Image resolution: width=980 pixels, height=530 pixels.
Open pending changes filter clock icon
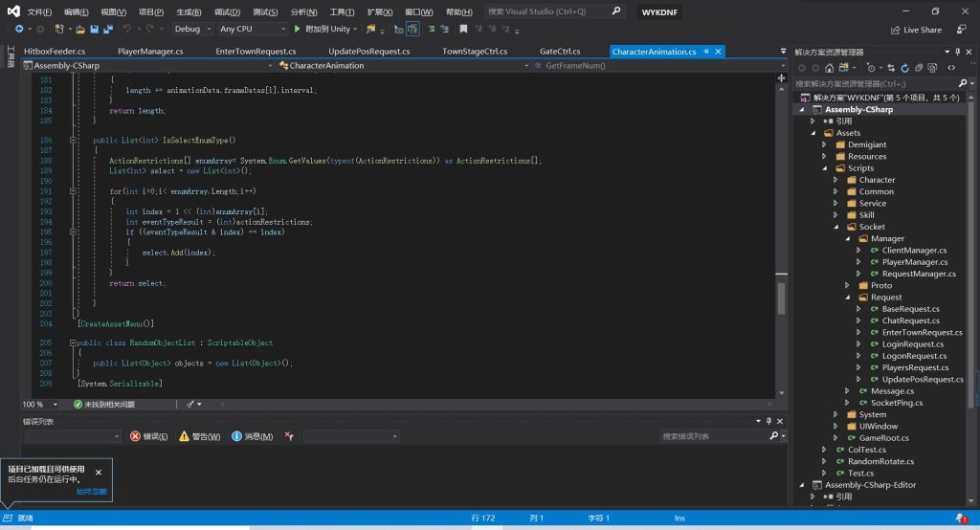pyautogui.click(x=871, y=68)
